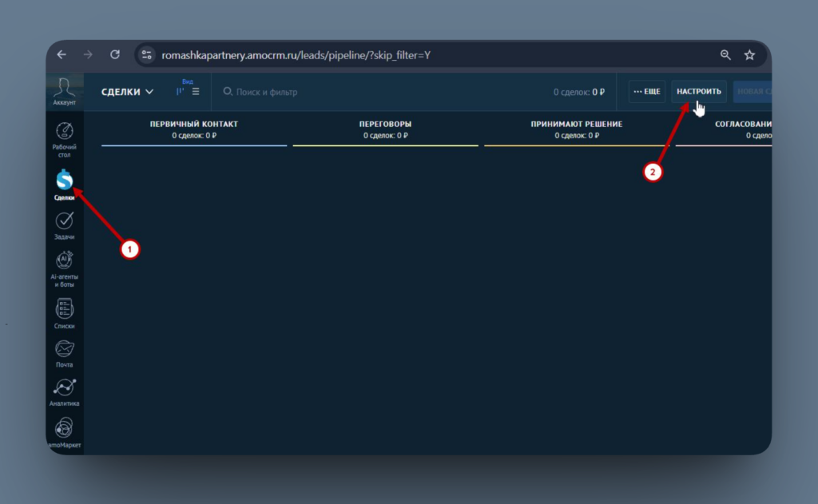Open amoМаркет marketplace
This screenshot has width=818, height=504.
[x=64, y=433]
